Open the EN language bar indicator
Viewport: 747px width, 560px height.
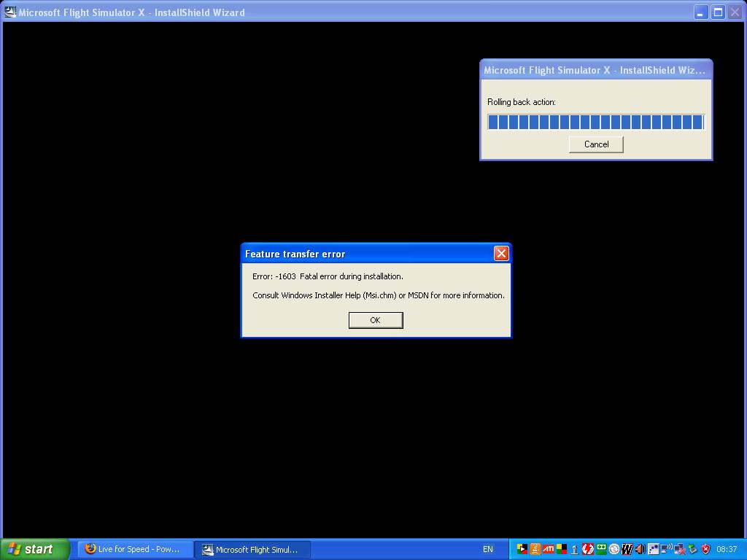click(x=488, y=549)
